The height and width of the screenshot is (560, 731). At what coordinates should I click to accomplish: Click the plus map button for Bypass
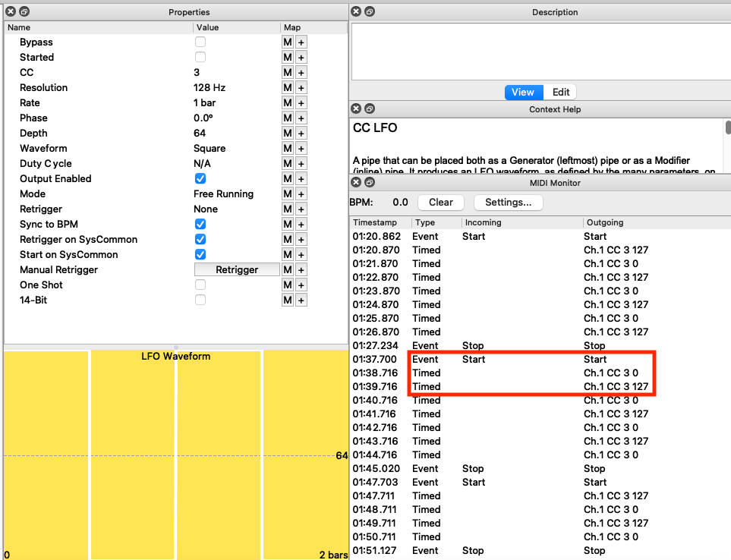[301, 42]
